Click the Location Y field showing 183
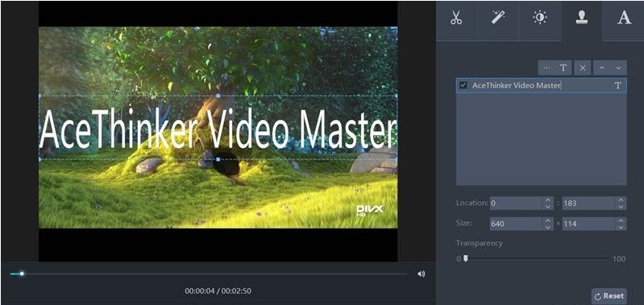This screenshot has width=644, height=305. coord(589,204)
